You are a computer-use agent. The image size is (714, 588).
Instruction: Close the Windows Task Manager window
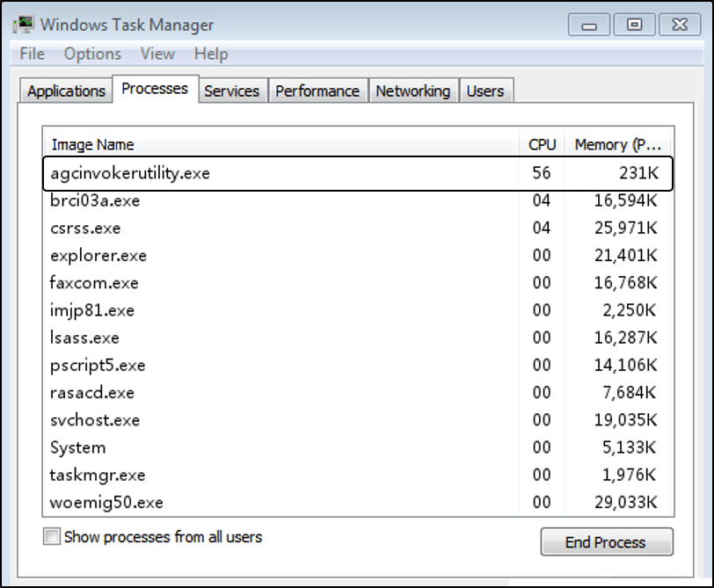[680, 25]
